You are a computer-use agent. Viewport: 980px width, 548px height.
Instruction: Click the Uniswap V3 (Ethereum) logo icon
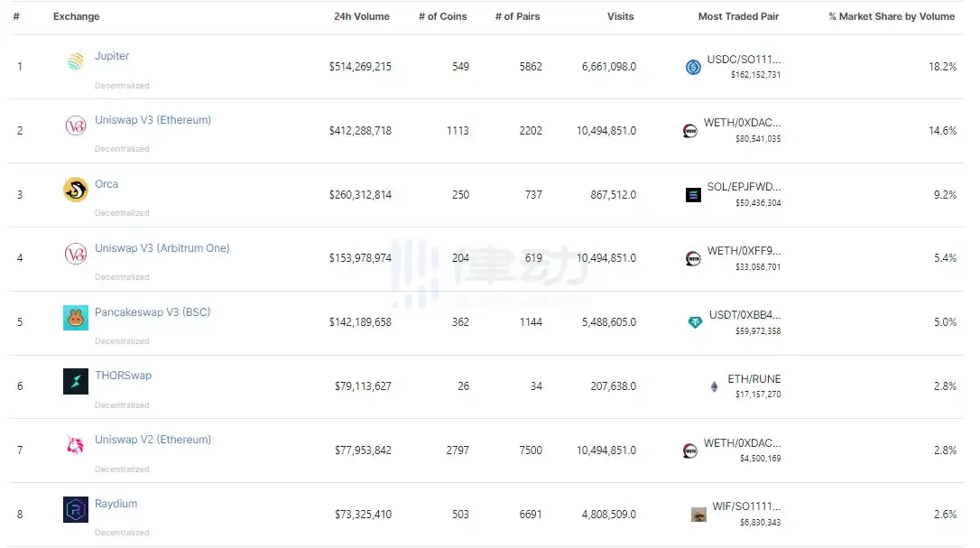point(76,126)
